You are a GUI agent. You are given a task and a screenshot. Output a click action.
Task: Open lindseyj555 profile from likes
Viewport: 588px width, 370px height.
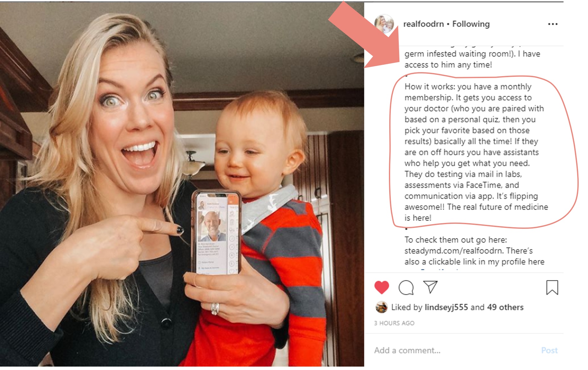(x=446, y=307)
